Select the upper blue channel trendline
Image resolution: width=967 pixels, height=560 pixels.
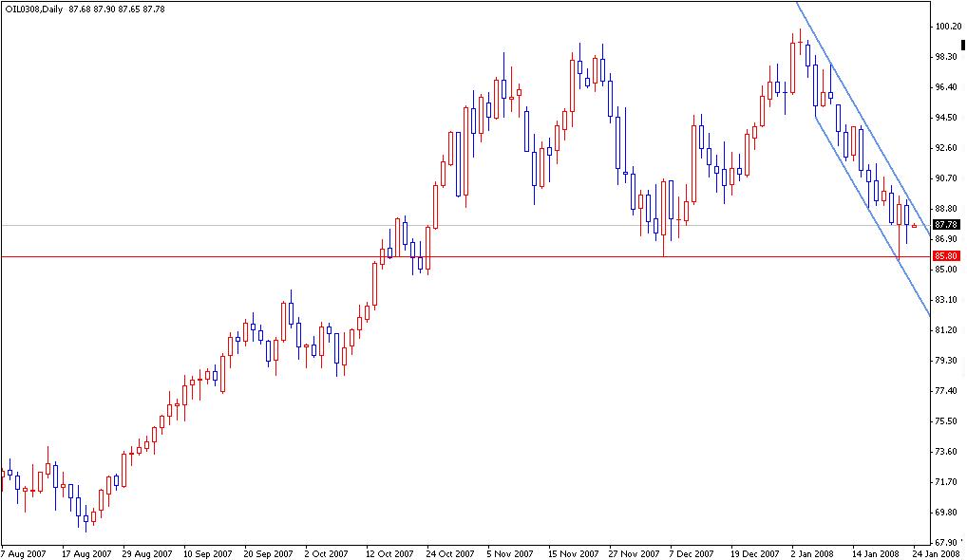click(863, 117)
